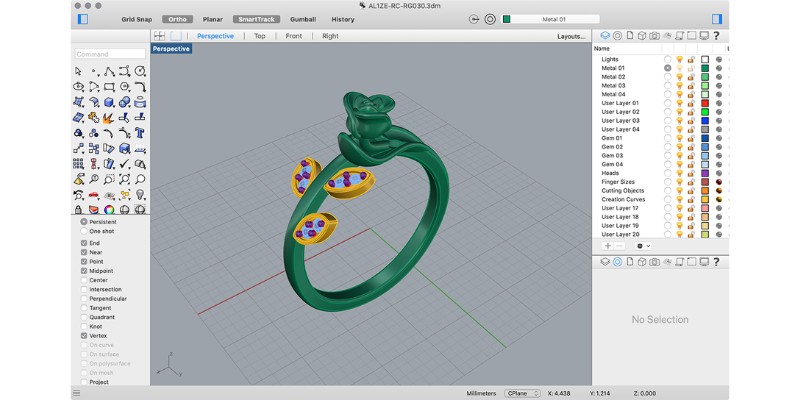Select the One shot radio option
Screen dimensions: 800x400
point(83,231)
